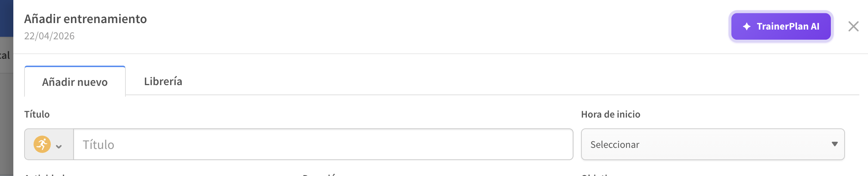The image size is (868, 176).
Task: Click the Título label above the input
Action: (x=37, y=114)
